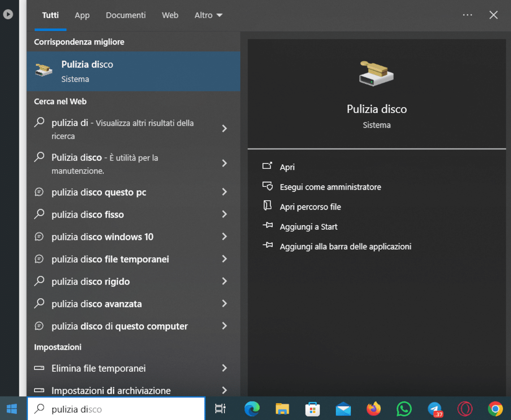The width and height of the screenshot is (511, 420).
Task: Click the Esegui come amministratore shield icon
Action: [x=267, y=186]
